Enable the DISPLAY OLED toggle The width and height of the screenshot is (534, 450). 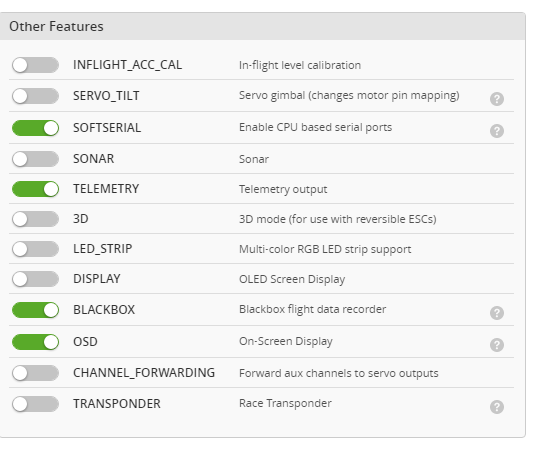click(35, 279)
